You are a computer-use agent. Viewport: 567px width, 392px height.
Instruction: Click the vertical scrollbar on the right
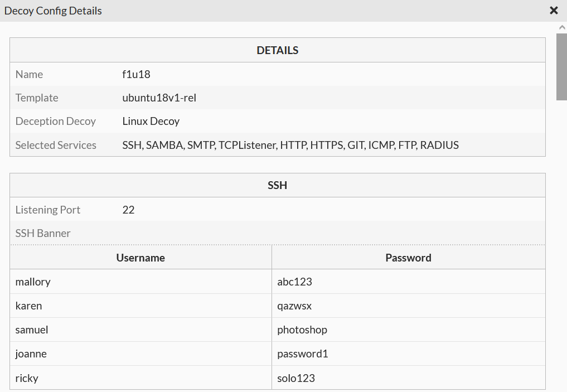[x=561, y=67]
